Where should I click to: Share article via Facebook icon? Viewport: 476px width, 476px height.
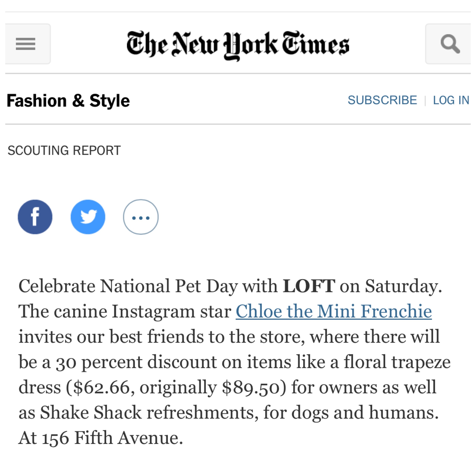(x=35, y=217)
